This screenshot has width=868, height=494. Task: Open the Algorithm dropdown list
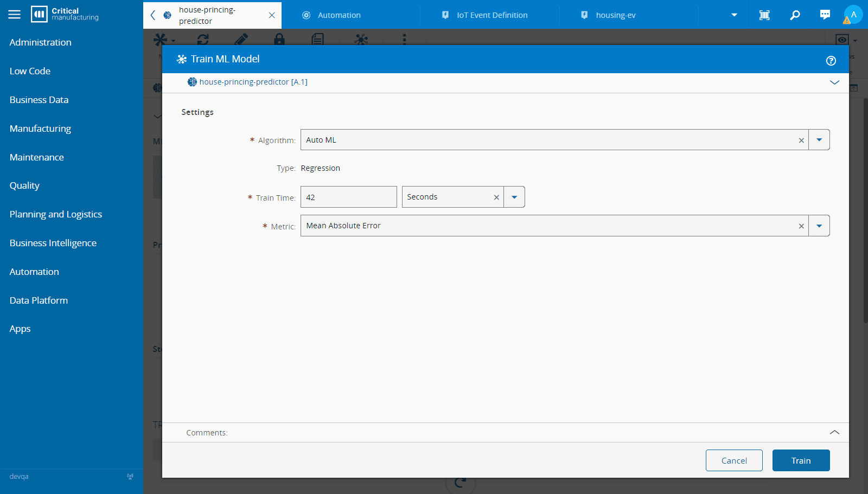[x=819, y=140]
